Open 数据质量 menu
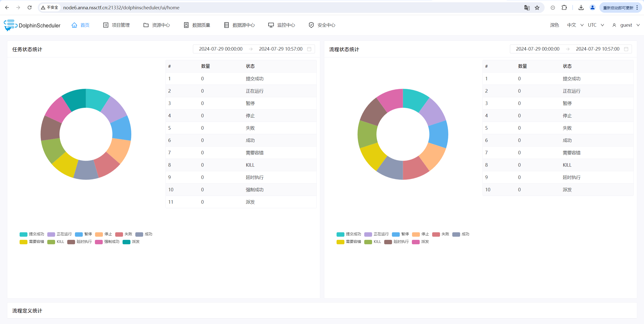This screenshot has height=324, width=644. pos(197,25)
